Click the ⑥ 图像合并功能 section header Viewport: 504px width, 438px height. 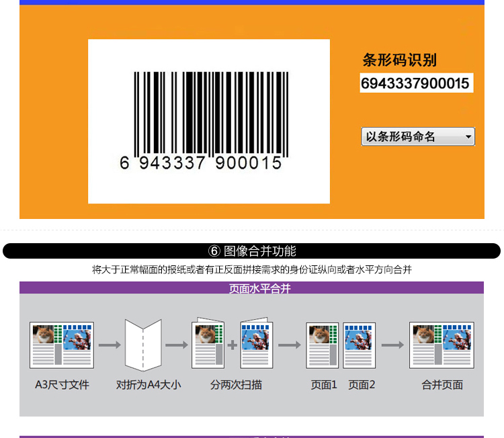252,251
